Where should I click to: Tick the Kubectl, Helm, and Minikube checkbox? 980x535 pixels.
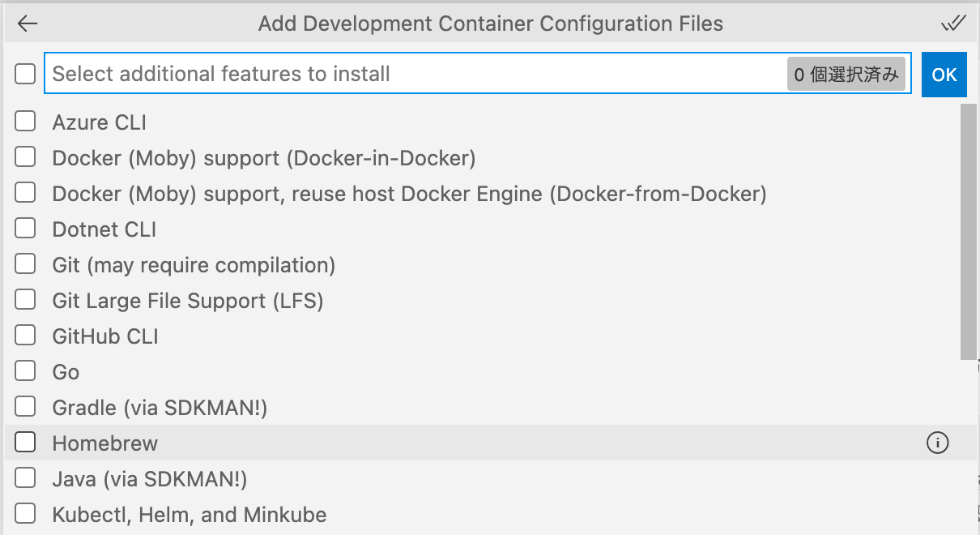coord(25,514)
